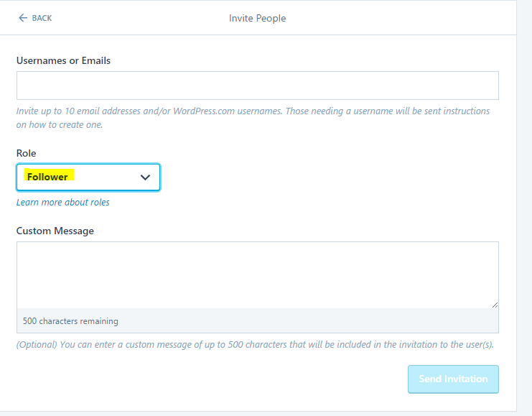This screenshot has height=416, width=532.
Task: Click the blank area left of Send Invitation
Action: point(215,379)
